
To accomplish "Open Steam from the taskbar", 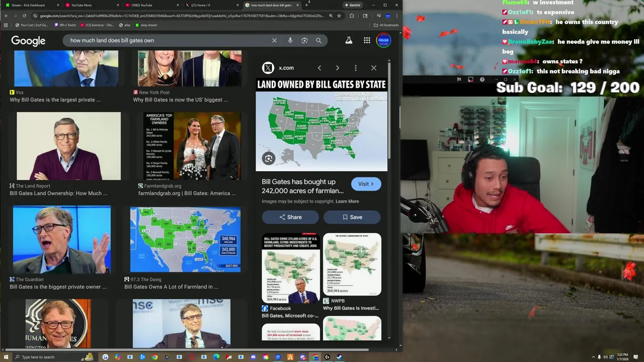I will point(339,357).
